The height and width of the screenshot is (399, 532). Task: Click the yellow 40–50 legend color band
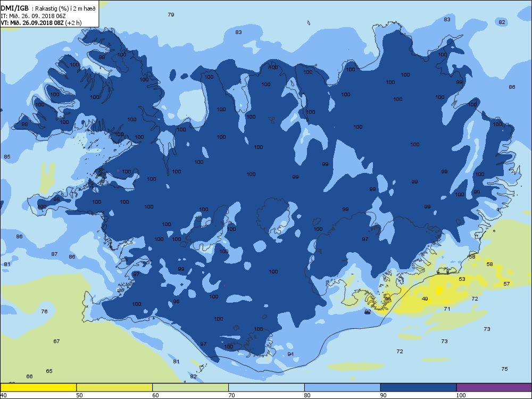click(x=38, y=387)
